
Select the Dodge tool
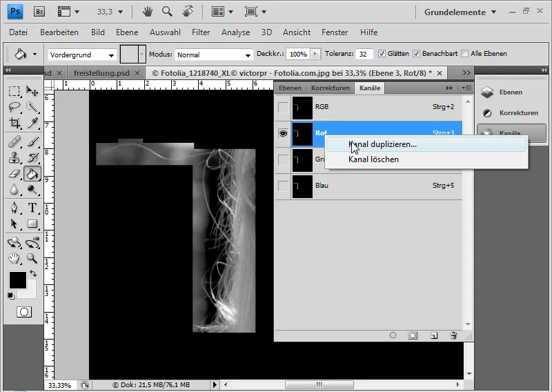[32, 190]
